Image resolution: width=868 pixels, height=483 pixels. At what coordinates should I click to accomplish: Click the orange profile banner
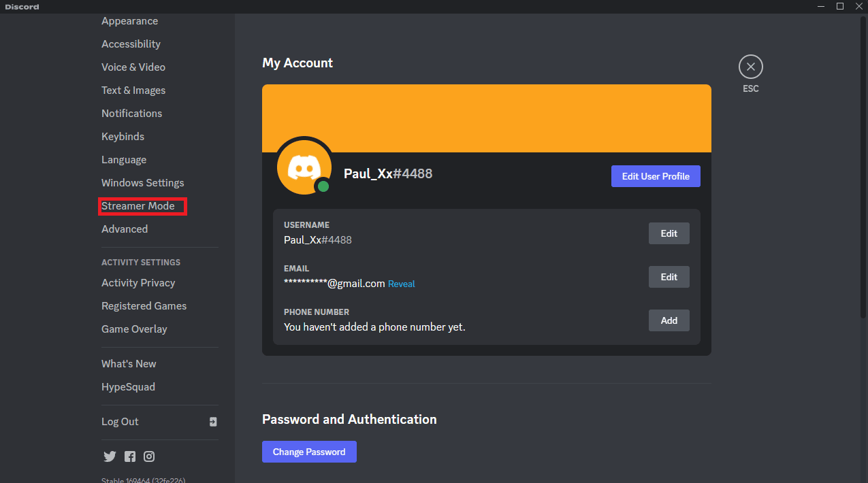[x=487, y=118]
